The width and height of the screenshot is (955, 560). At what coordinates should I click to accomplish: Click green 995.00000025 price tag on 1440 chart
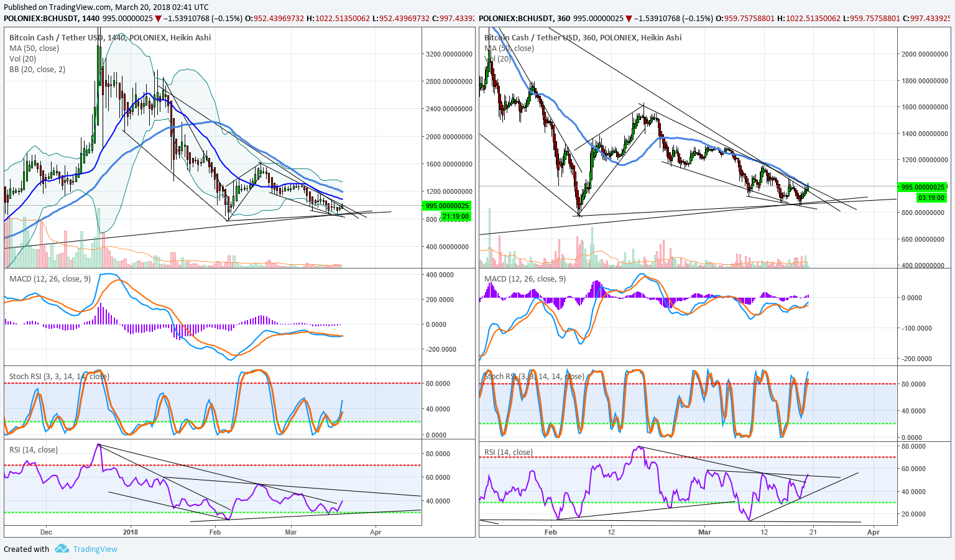[x=447, y=206]
